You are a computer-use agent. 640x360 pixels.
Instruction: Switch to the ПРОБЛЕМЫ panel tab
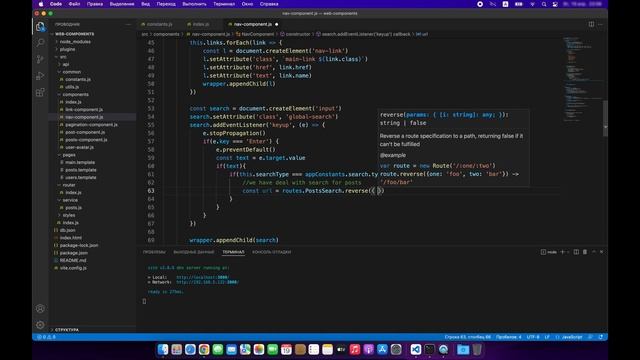tap(154, 252)
